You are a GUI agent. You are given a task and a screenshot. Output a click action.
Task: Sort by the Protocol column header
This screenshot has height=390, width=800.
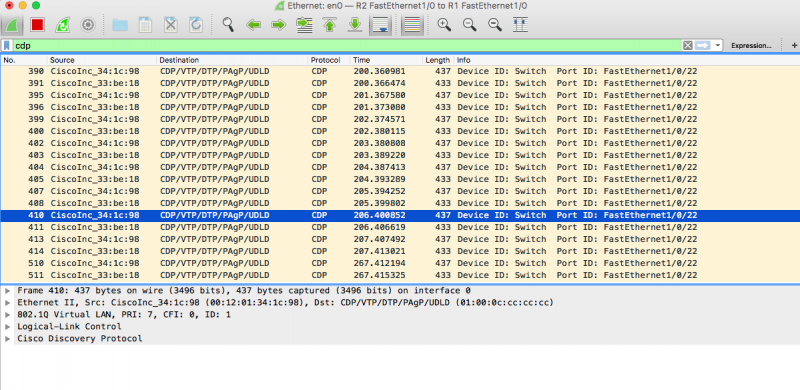pos(330,60)
